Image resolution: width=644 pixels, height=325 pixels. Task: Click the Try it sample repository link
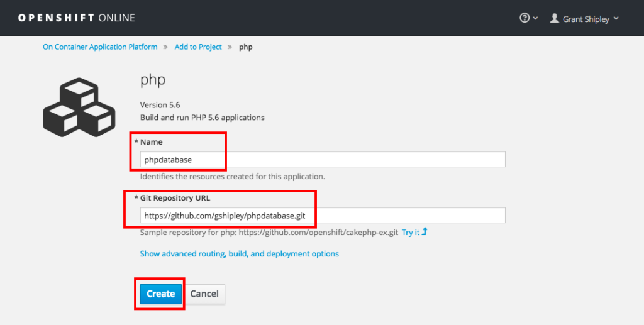(411, 233)
